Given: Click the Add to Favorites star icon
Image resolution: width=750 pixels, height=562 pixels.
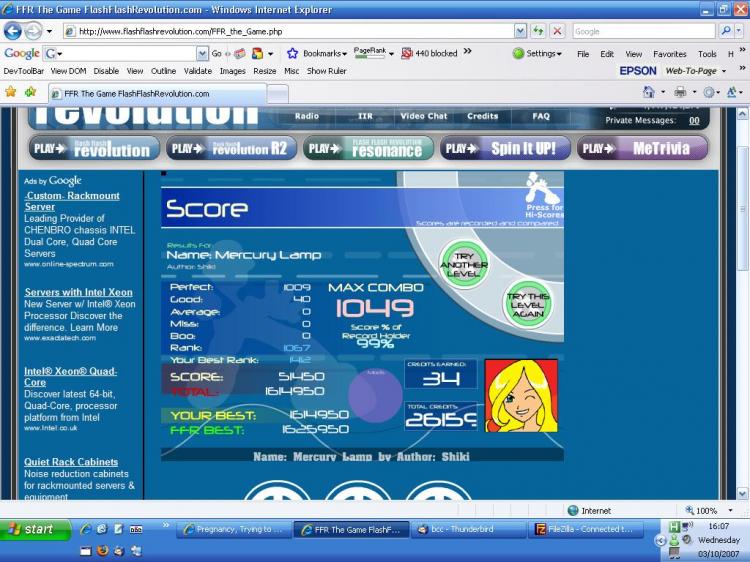Looking at the screenshot, I should pyautogui.click(x=31, y=92).
